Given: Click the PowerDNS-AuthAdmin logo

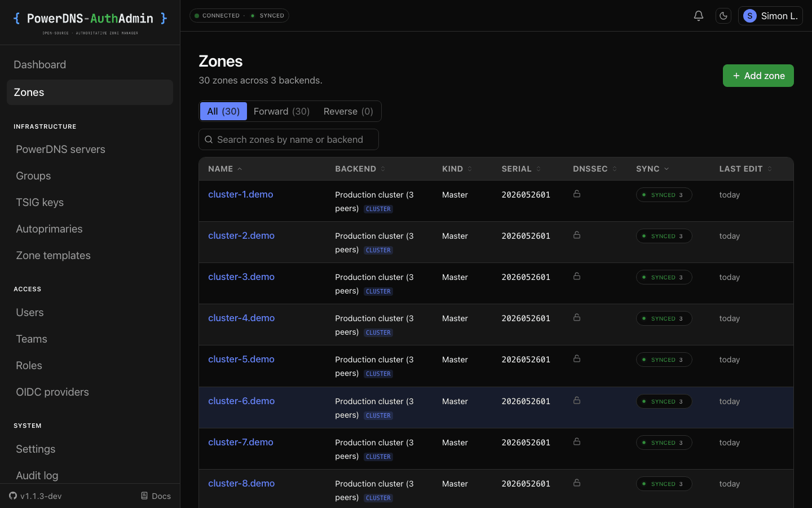Looking at the screenshot, I should 90,23.
